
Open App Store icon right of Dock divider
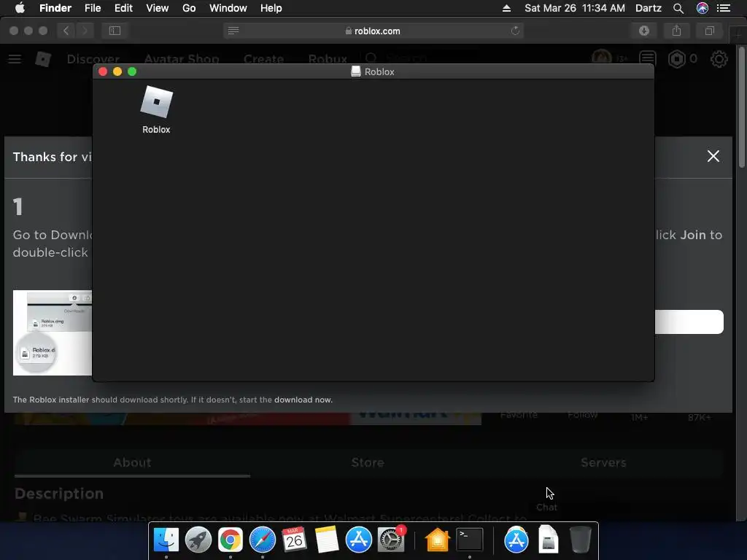point(516,540)
